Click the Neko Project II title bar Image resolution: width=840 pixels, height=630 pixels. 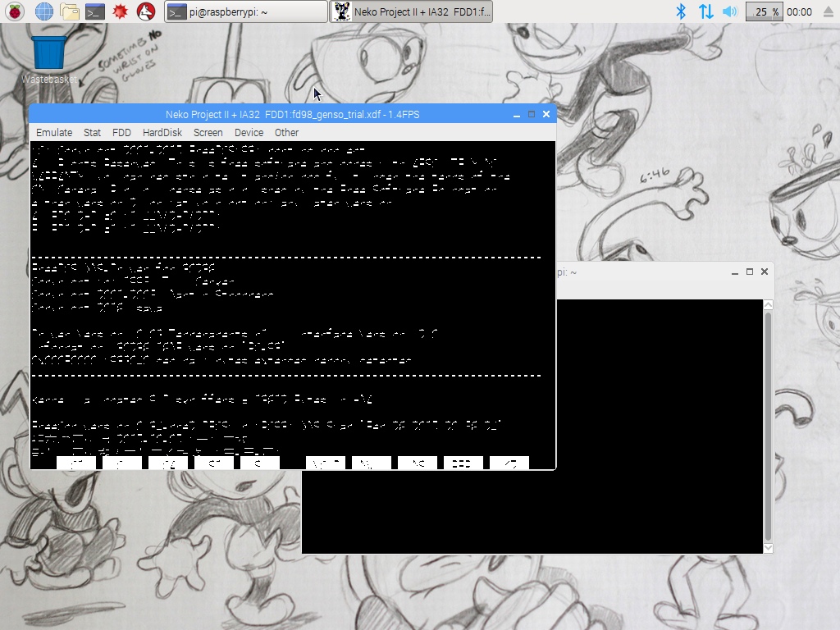tap(293, 114)
